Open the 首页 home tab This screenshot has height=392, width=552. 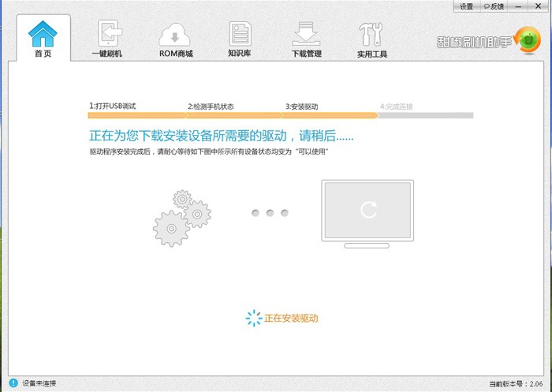pyautogui.click(x=43, y=38)
